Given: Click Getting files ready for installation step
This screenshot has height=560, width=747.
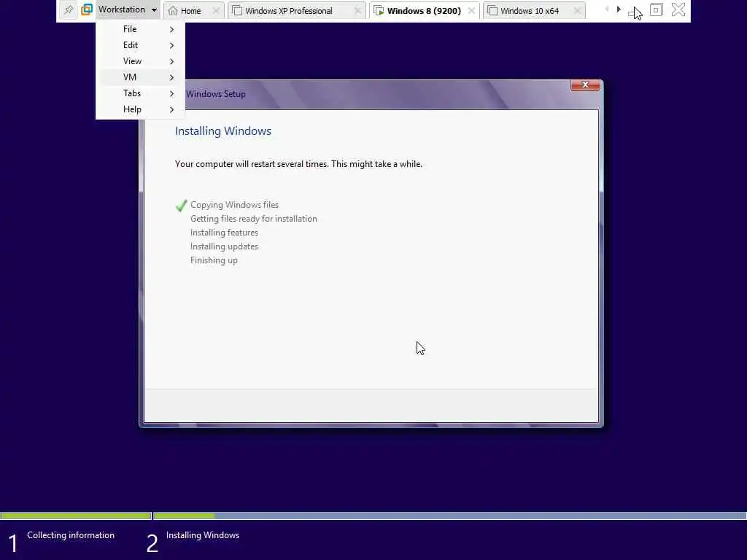Looking at the screenshot, I should [x=253, y=219].
